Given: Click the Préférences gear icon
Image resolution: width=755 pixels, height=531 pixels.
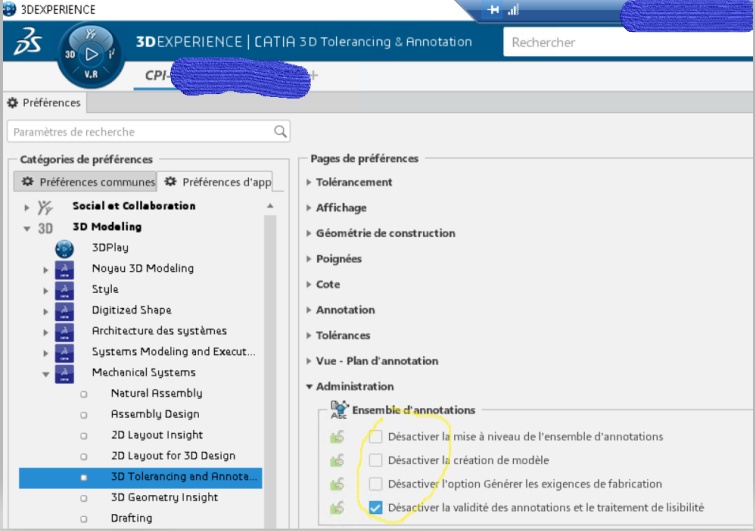Looking at the screenshot, I should coord(13,103).
